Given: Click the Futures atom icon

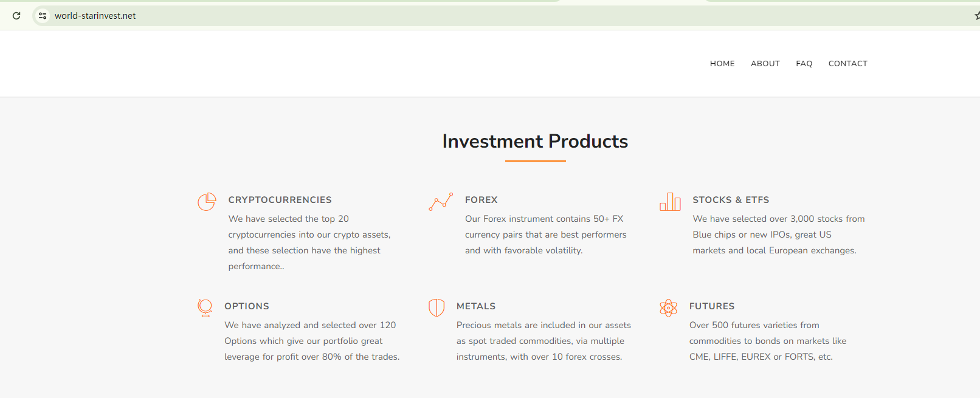Looking at the screenshot, I should (x=668, y=307).
